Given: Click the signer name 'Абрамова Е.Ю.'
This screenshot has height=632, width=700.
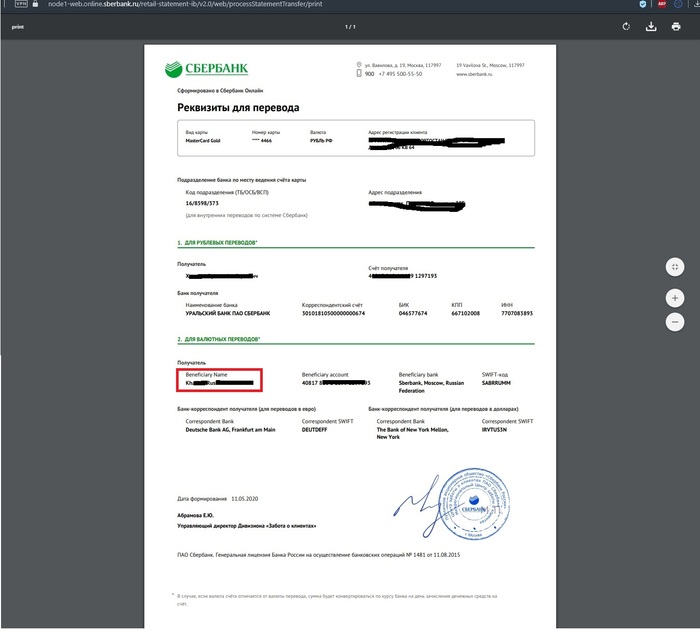Looking at the screenshot, I should 196,515.
